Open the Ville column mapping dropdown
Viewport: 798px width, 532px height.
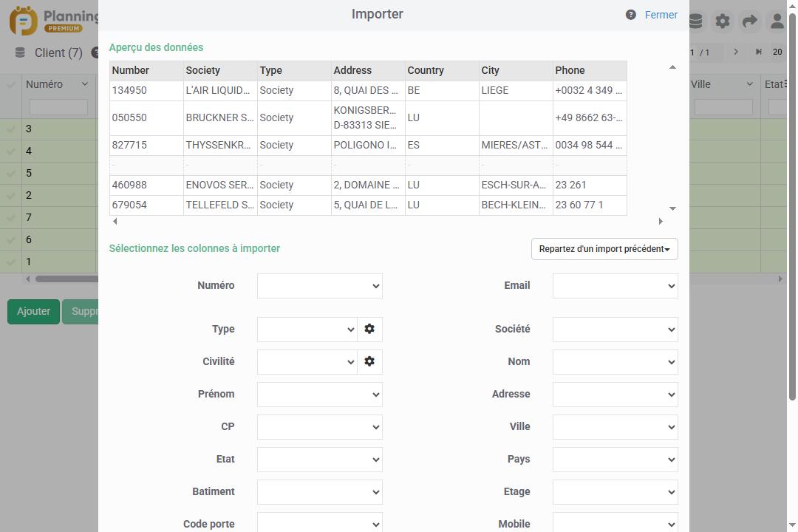point(615,427)
